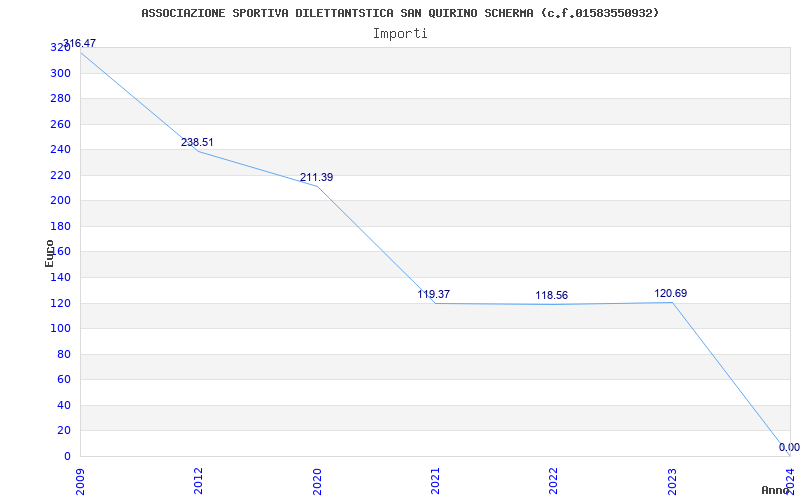This screenshot has width=800, height=500.
Task: Click y-axis tick value 220
Action: pyautogui.click(x=60, y=175)
